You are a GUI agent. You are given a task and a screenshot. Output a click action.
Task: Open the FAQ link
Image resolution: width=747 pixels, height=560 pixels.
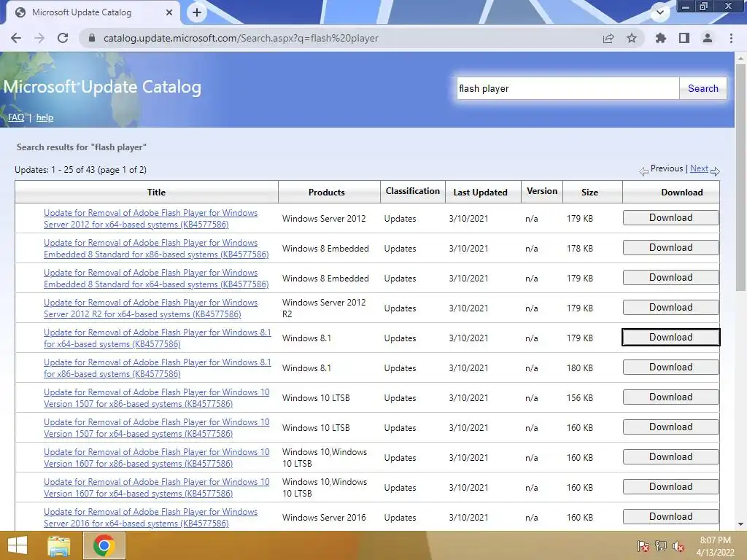[16, 117]
